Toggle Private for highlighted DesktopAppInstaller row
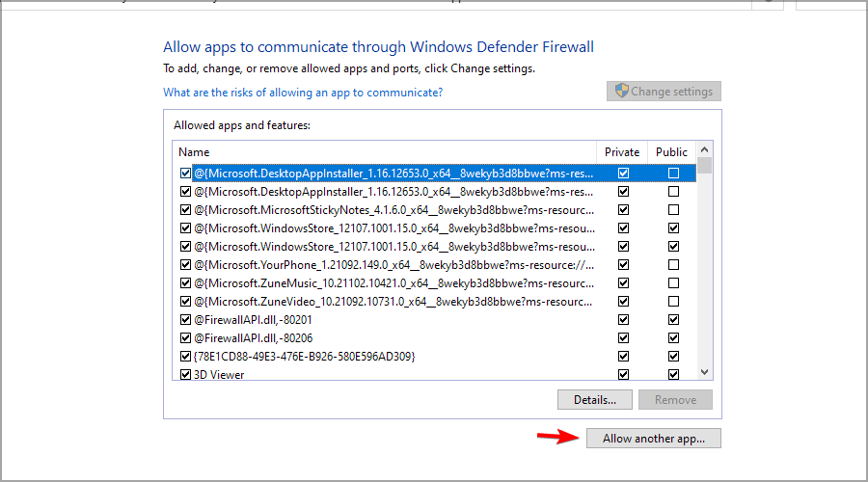Screen dimensions: 868x482 [x=623, y=174]
